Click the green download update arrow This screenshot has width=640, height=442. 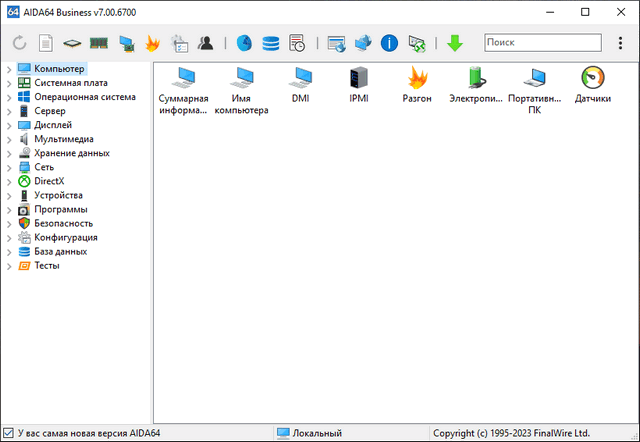pyautogui.click(x=455, y=43)
